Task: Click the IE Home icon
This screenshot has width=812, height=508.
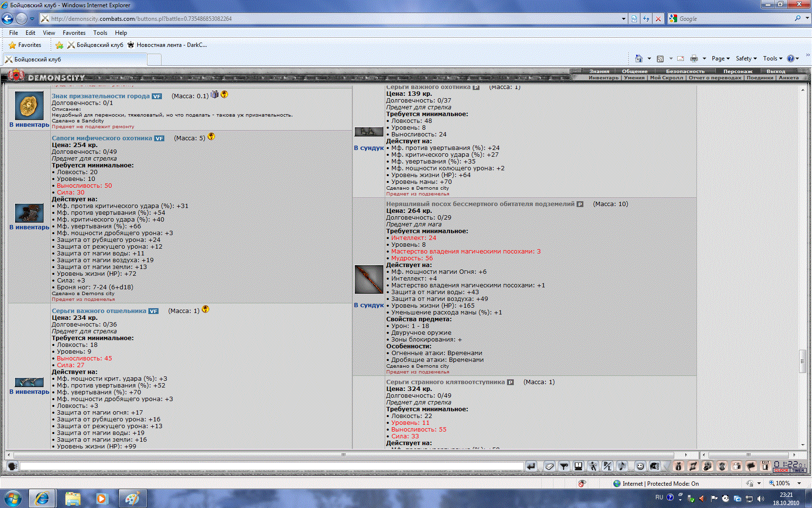Action: click(638, 59)
